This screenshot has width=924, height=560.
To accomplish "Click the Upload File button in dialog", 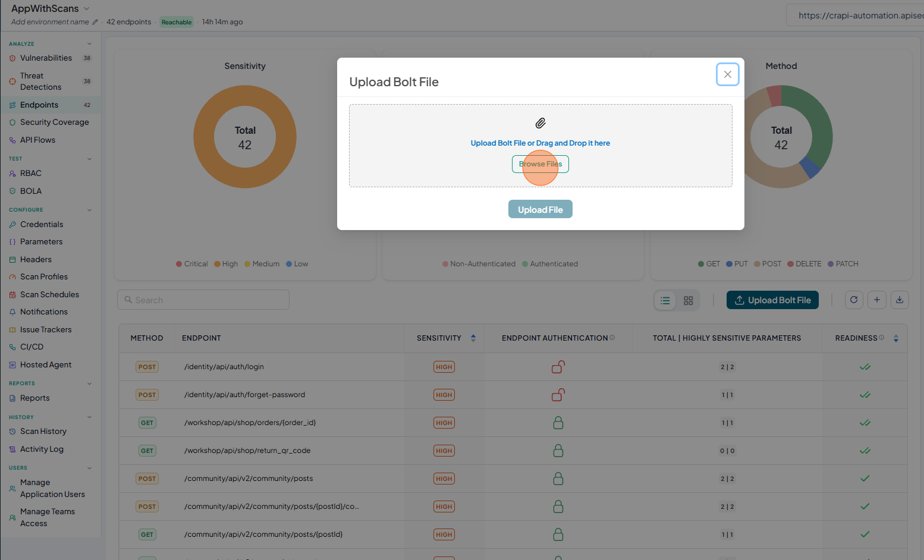I will click(x=540, y=209).
